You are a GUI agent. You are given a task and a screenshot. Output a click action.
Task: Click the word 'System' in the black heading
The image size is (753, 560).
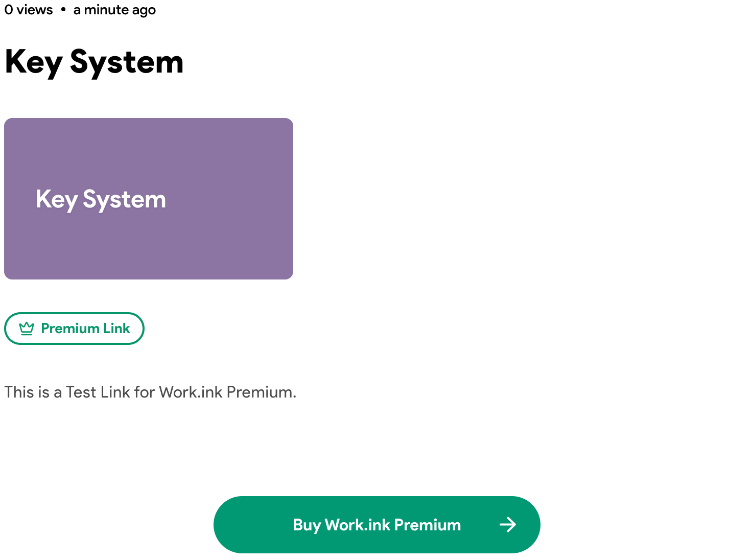[x=127, y=63]
